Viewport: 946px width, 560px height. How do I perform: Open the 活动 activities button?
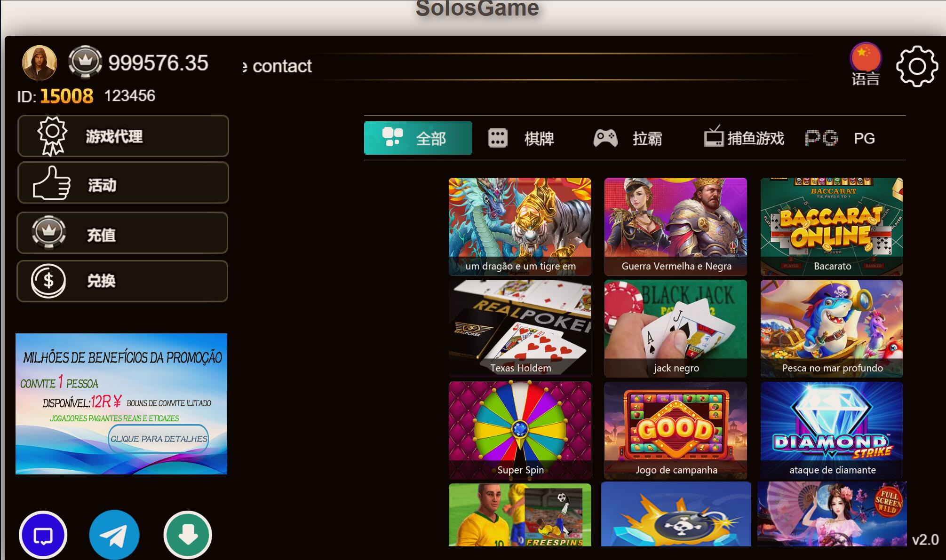point(123,183)
